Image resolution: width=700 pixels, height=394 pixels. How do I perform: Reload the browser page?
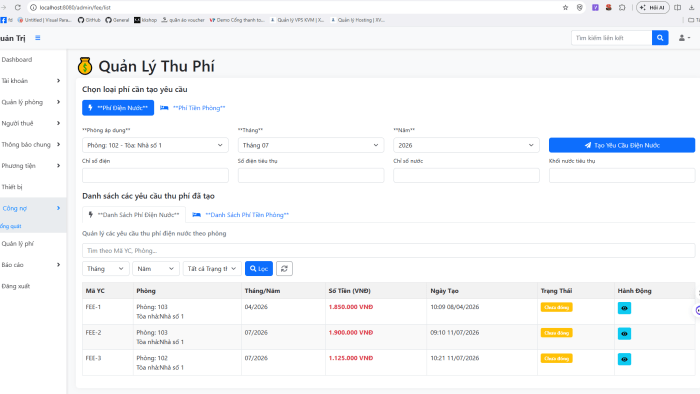click(18, 7)
